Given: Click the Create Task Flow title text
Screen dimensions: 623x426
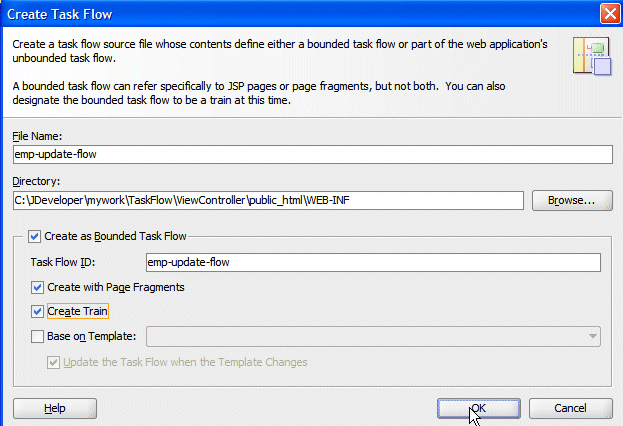Looking at the screenshot, I should [x=60, y=14].
